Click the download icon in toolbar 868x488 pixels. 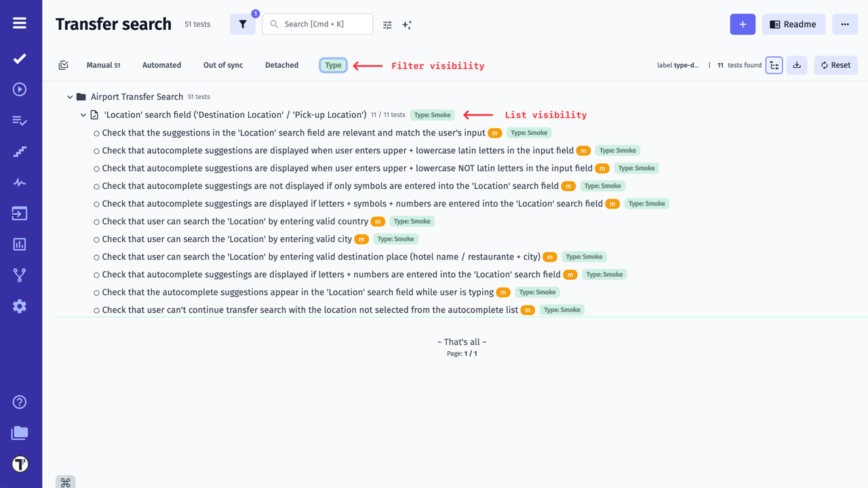pos(797,65)
